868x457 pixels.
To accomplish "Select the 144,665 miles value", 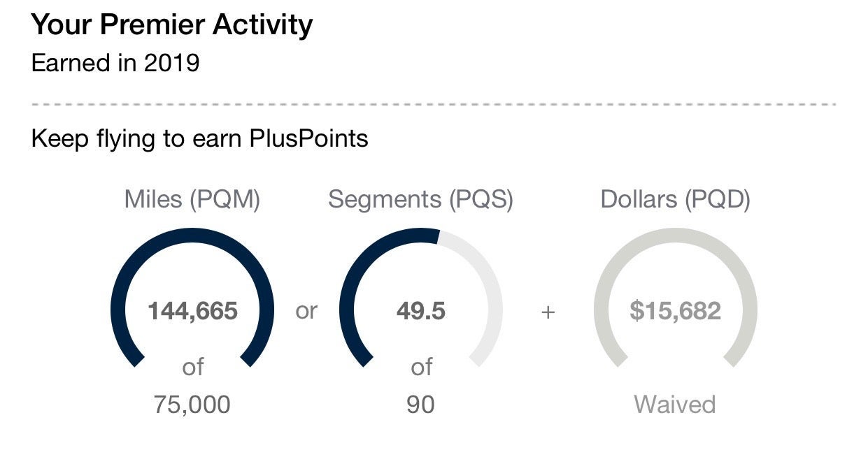I will click(192, 311).
